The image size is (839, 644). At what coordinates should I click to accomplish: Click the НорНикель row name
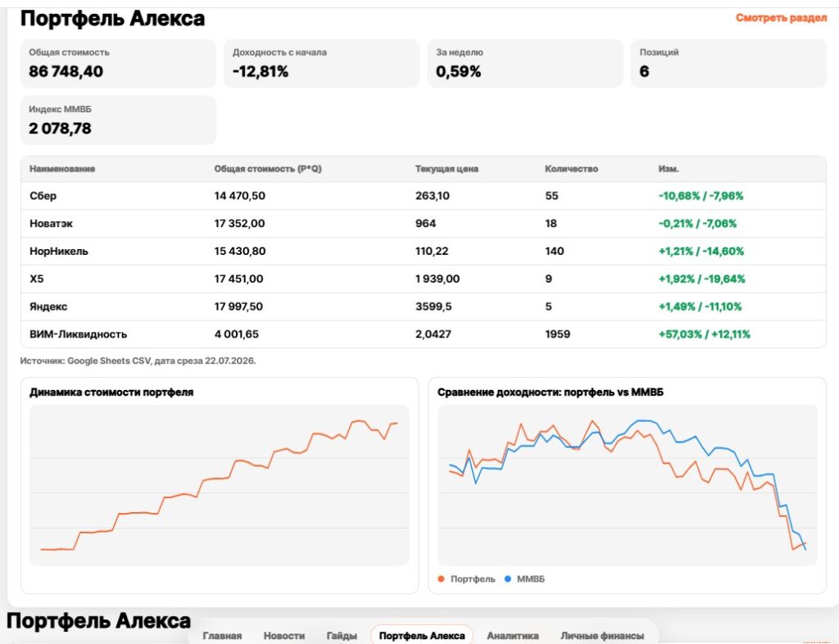click(x=59, y=252)
